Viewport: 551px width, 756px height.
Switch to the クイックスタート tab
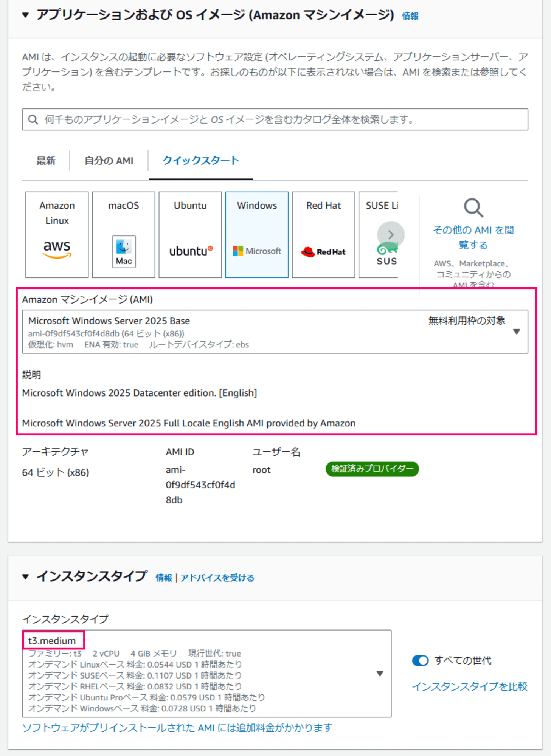click(201, 161)
